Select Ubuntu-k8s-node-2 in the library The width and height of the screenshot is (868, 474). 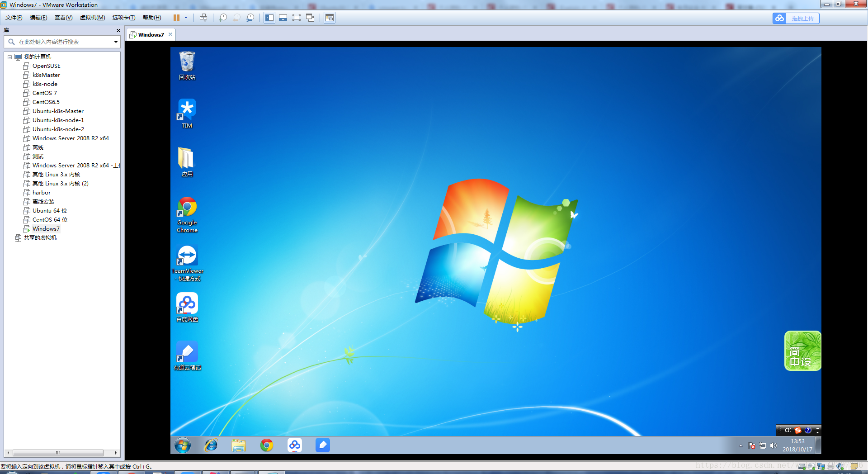(x=58, y=129)
